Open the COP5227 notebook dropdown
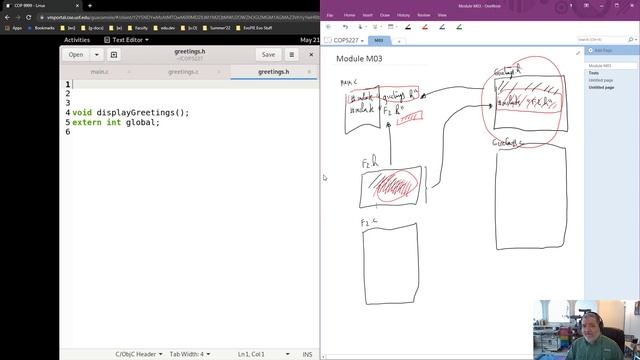 [x=344, y=40]
